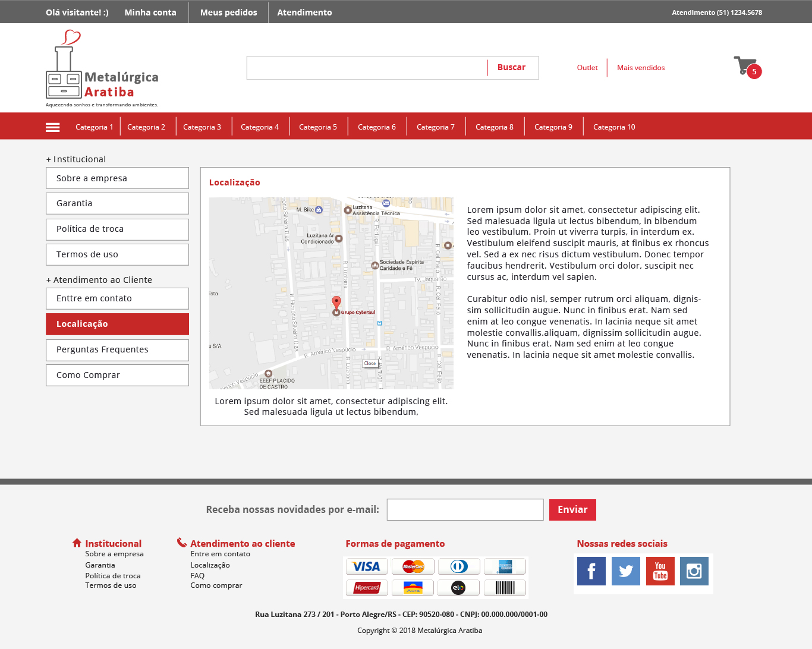
Task: Click the Metalúrgica Aratiba logo
Action: [x=102, y=69]
